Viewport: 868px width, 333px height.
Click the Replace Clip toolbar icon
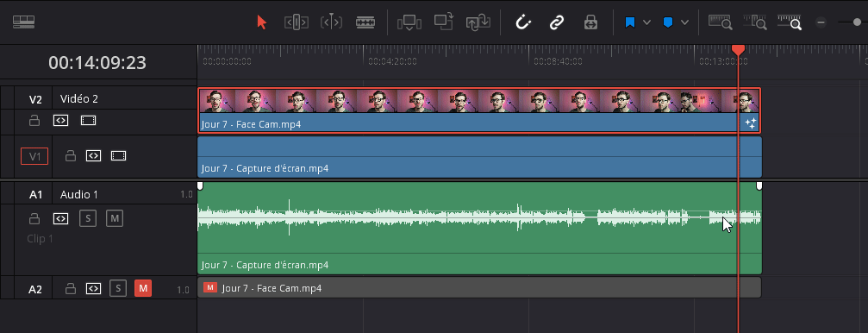[478, 22]
